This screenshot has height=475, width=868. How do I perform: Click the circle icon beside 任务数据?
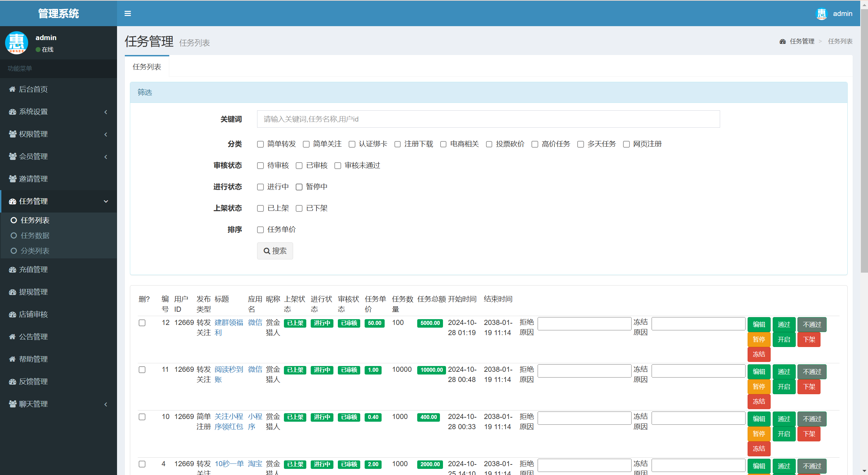(x=14, y=236)
